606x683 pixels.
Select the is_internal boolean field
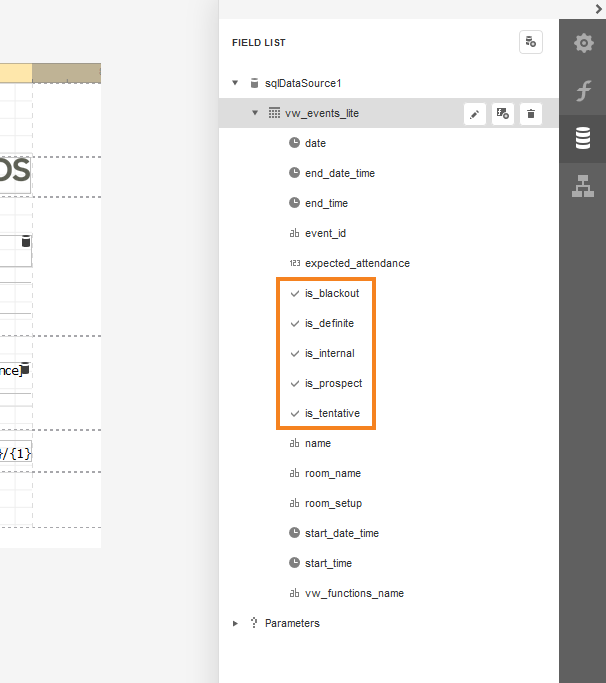click(x=330, y=353)
